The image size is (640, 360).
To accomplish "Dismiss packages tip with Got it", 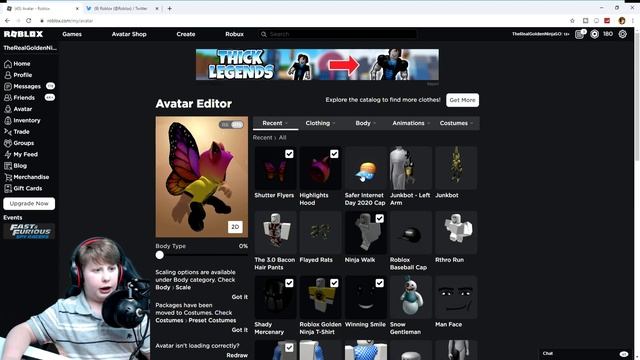I will [240, 330].
